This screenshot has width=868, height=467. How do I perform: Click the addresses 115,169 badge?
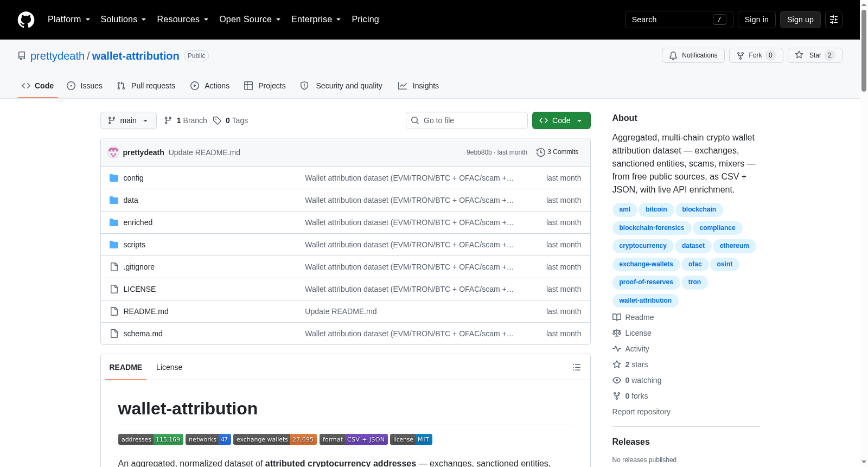click(151, 439)
